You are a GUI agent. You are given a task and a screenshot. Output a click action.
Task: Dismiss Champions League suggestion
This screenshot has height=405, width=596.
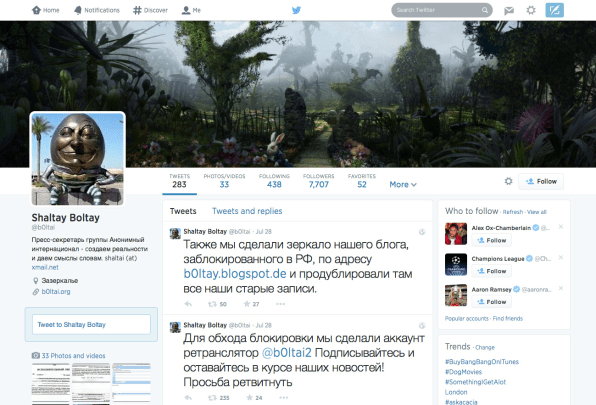(x=561, y=258)
